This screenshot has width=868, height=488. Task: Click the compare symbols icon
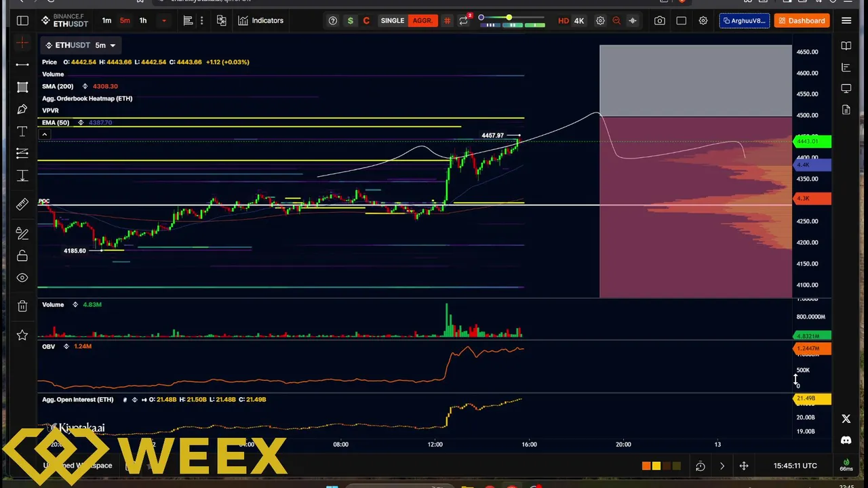pos(222,20)
